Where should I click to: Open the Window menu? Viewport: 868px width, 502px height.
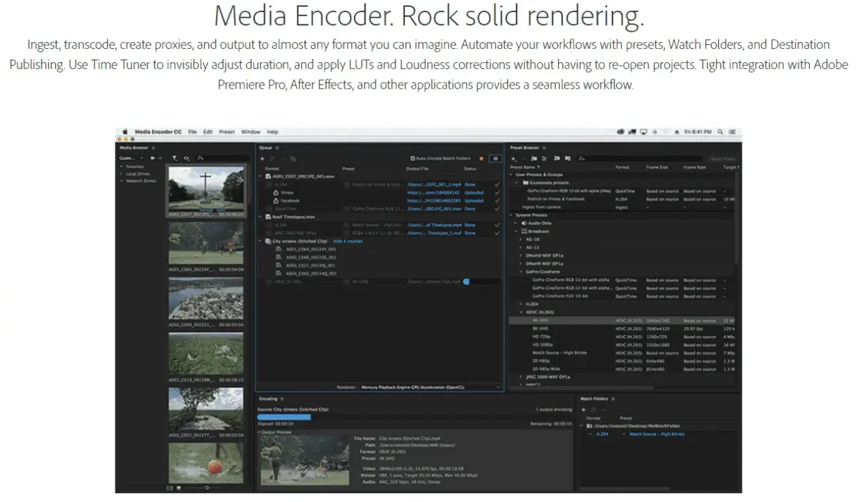[250, 131]
